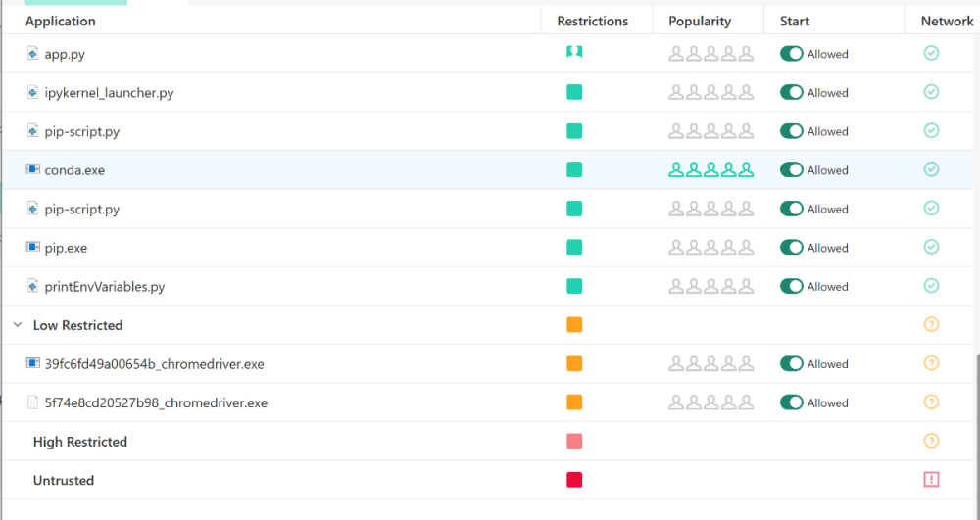Toggle the Start switch for app.py
The width and height of the screenshot is (980, 520).
point(791,54)
